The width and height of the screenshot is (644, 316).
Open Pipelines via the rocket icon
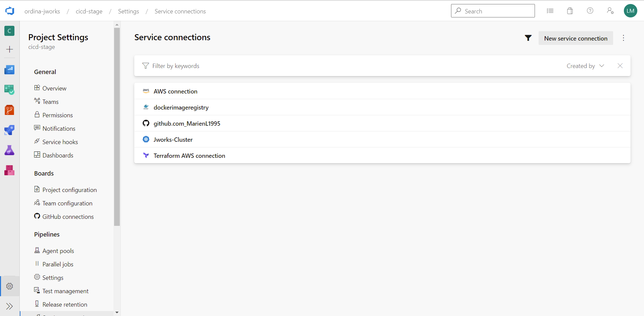pyautogui.click(x=9, y=130)
